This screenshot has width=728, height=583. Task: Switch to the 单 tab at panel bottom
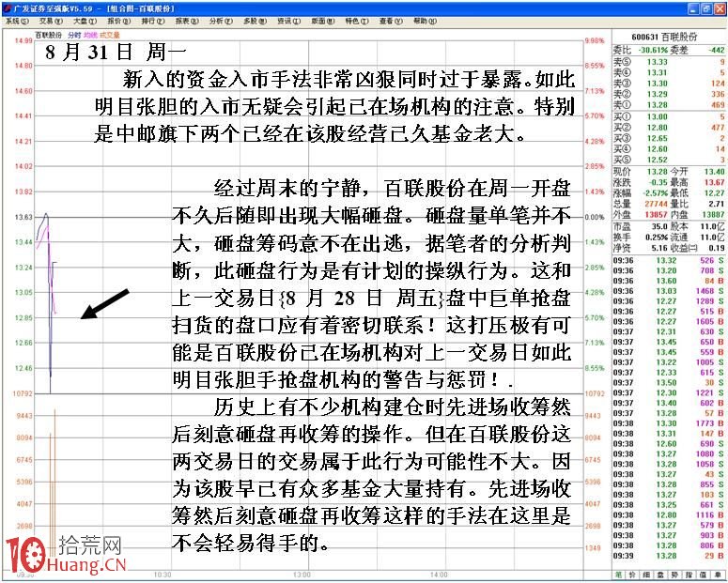(x=718, y=575)
